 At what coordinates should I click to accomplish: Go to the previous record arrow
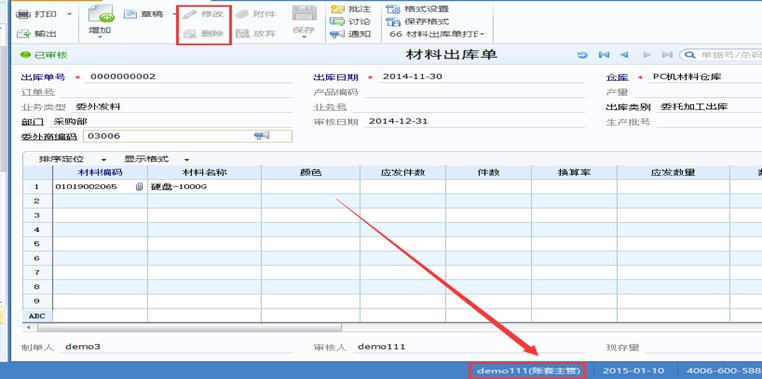[x=624, y=55]
